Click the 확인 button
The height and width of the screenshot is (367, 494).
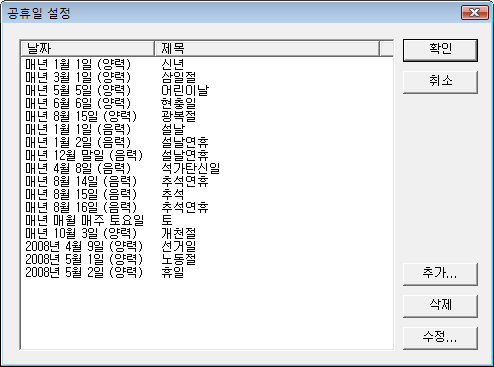440,50
